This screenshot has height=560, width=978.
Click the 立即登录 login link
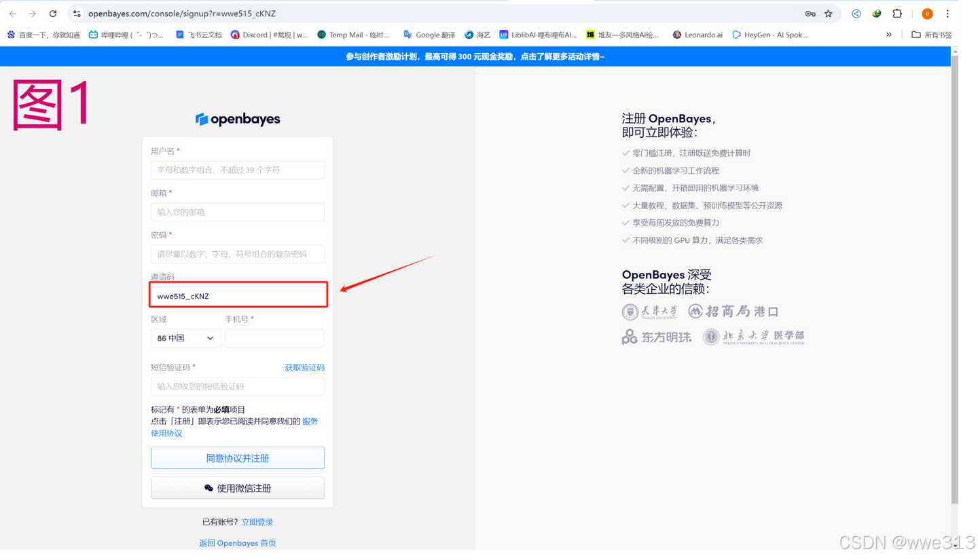point(257,522)
